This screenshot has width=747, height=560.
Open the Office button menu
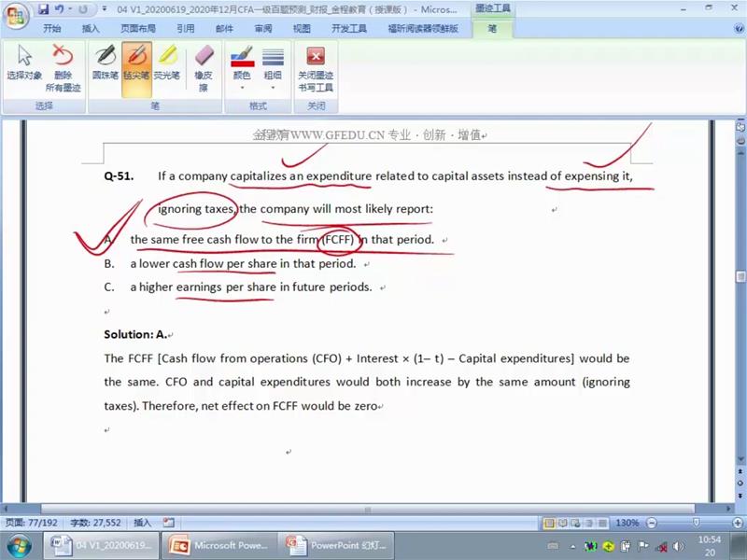(16, 16)
